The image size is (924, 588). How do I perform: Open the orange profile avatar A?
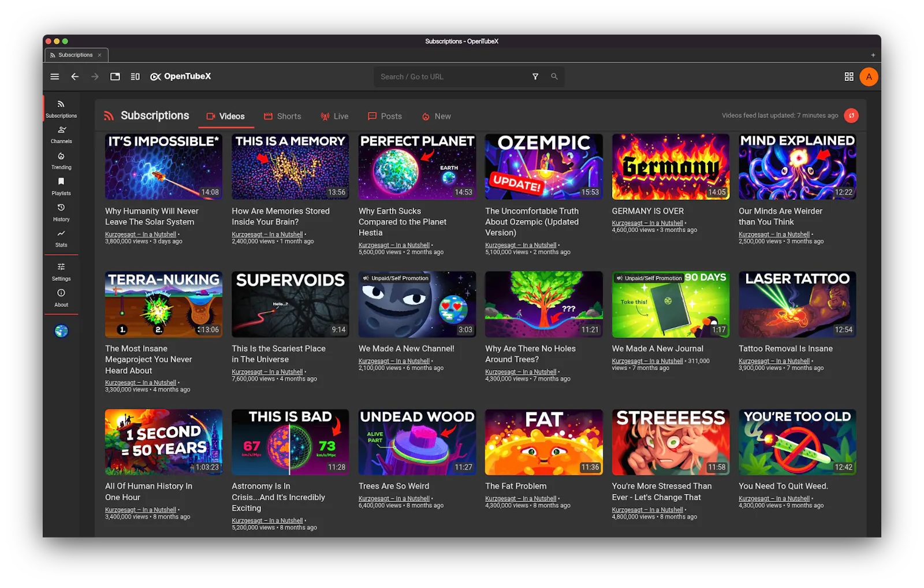[x=869, y=77]
